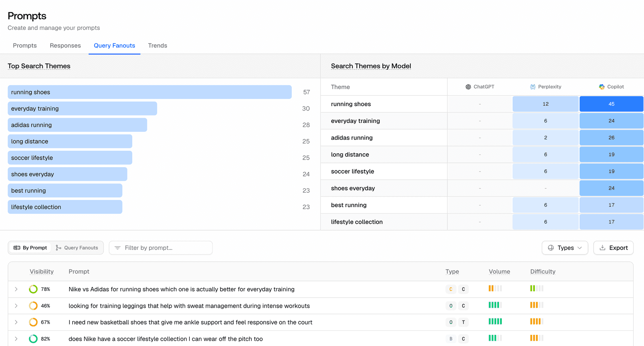Click the filter lines icon in prompt filter
The width and height of the screenshot is (644, 346).
117,248
